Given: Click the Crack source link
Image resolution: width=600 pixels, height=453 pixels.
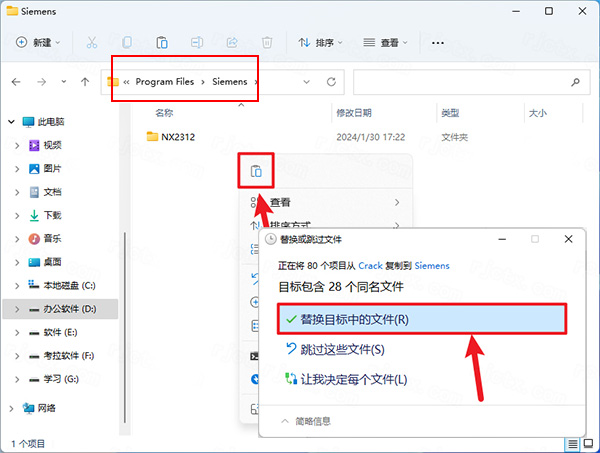Looking at the screenshot, I should tap(370, 266).
